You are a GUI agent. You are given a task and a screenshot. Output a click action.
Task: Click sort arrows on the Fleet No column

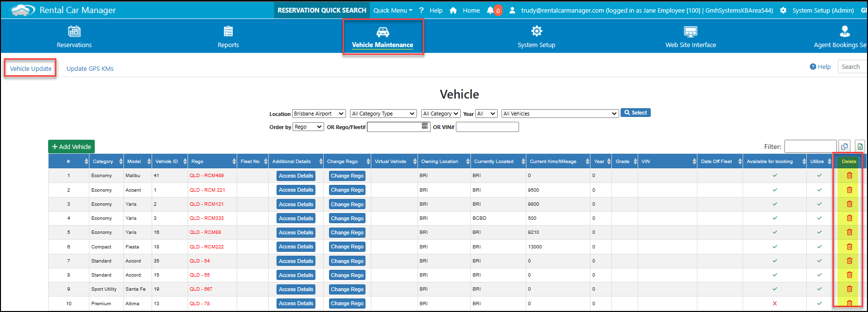coord(265,162)
